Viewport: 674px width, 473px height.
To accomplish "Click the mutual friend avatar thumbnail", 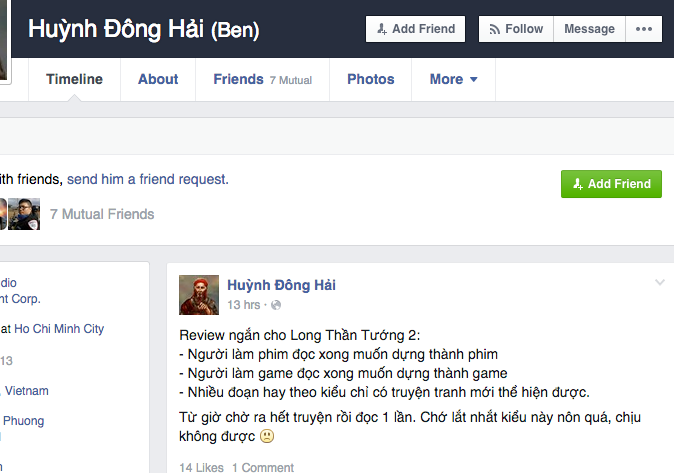I will (x=24, y=214).
